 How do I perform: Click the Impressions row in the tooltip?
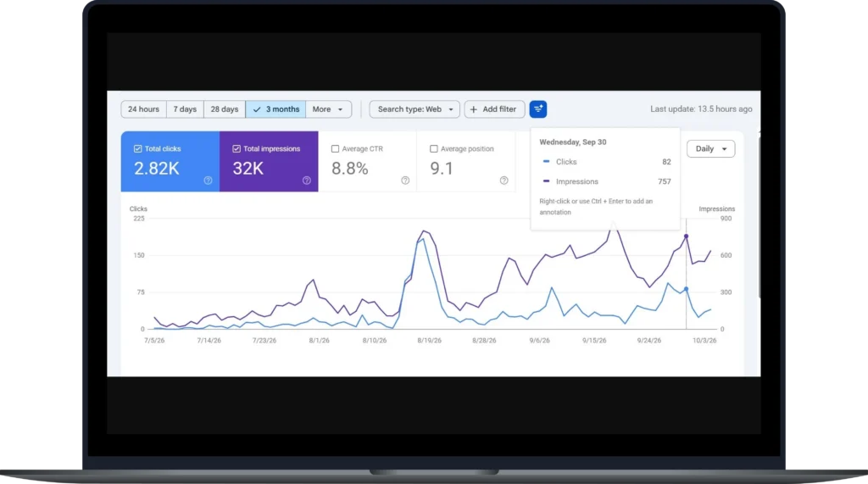(x=606, y=181)
